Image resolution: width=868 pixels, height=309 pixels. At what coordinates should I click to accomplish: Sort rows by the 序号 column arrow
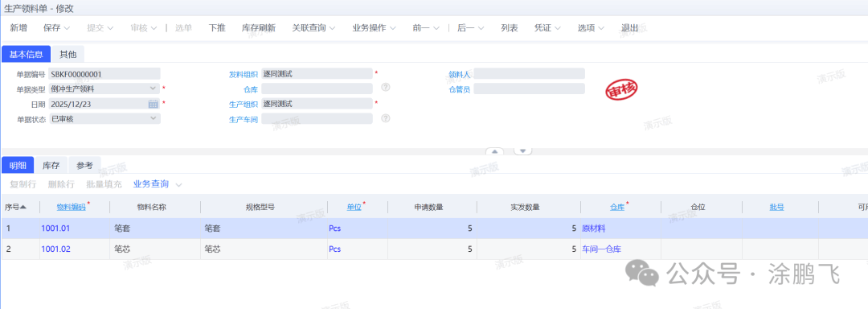pos(23,207)
